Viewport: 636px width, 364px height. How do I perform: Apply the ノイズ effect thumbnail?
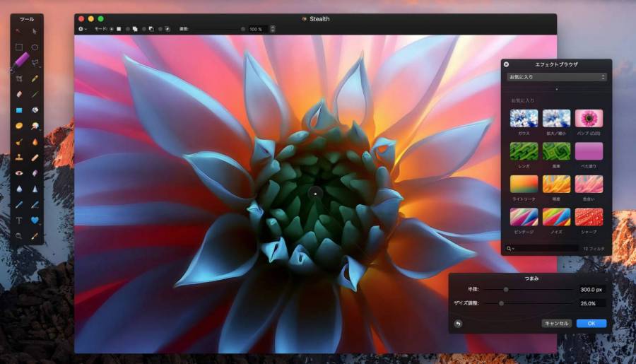click(557, 217)
